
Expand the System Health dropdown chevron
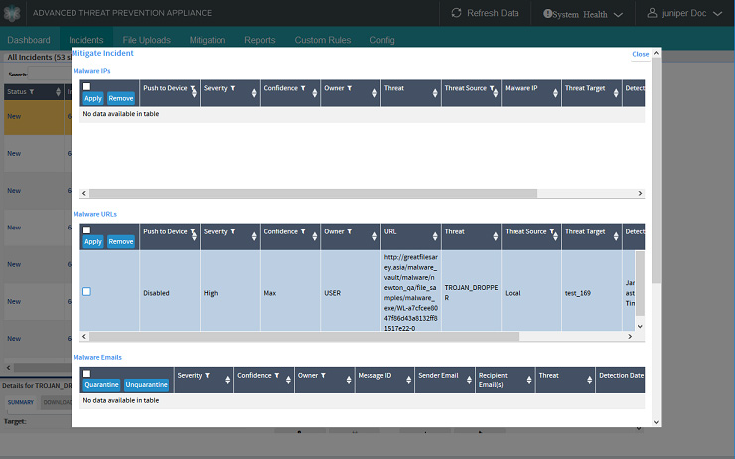(x=618, y=15)
